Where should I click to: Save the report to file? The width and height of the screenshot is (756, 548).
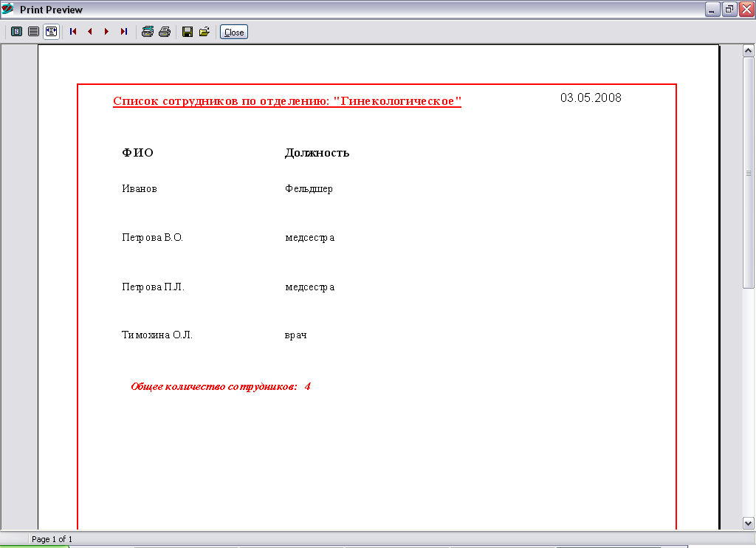[188, 32]
